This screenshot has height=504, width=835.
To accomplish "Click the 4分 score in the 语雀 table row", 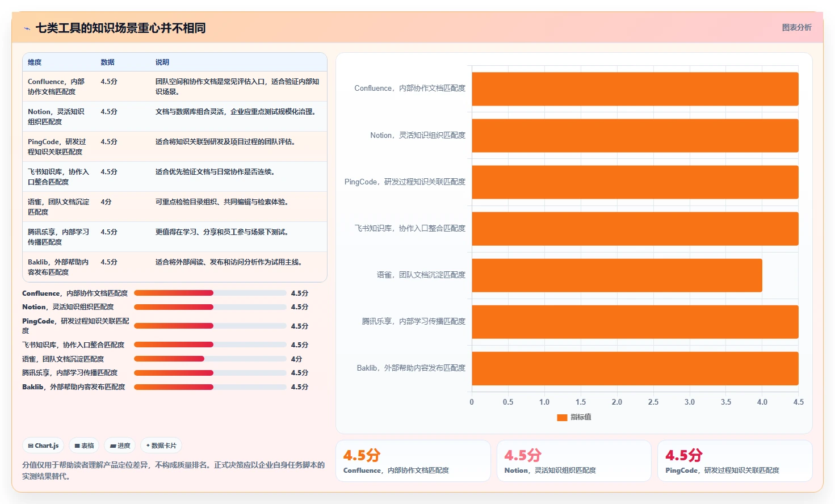I will tap(106, 202).
